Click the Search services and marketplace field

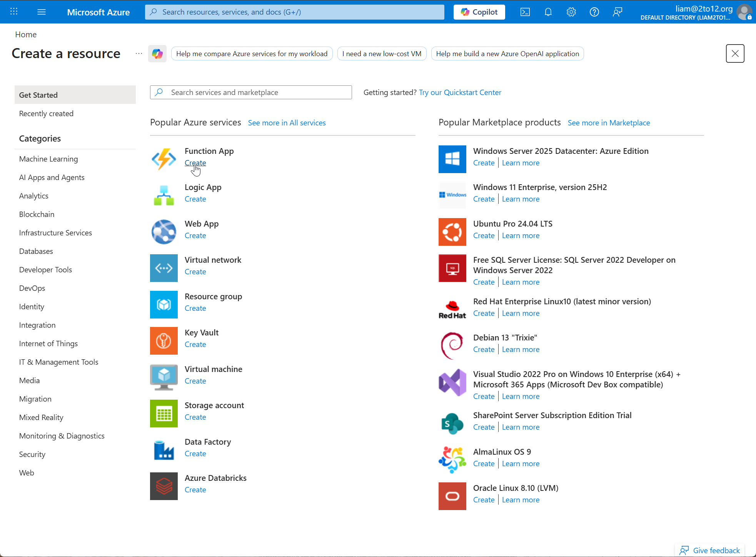[x=251, y=92]
